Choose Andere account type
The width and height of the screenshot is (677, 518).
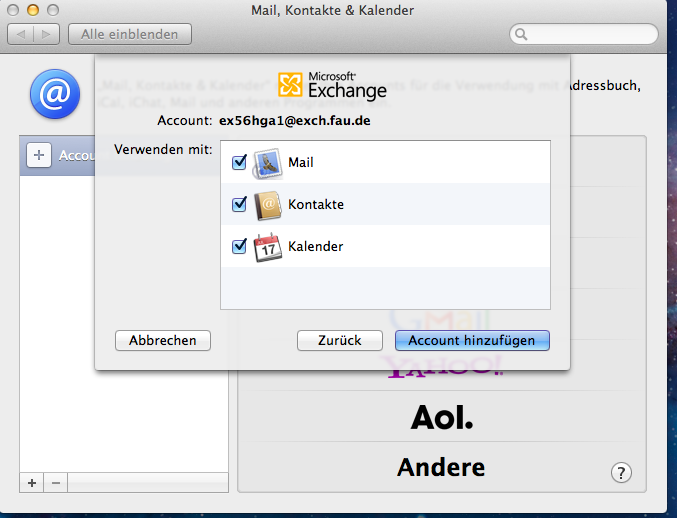(441, 466)
